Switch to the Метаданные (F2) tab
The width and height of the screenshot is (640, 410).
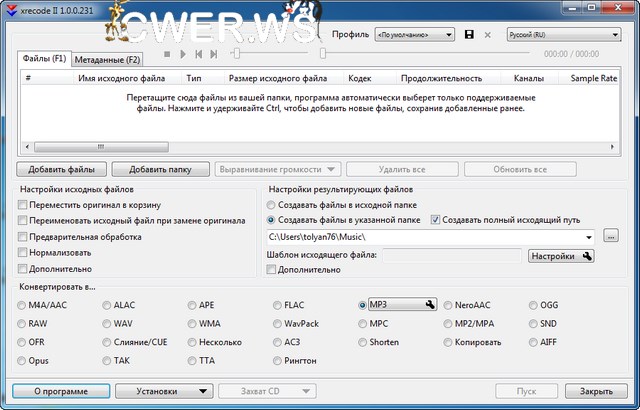107,60
